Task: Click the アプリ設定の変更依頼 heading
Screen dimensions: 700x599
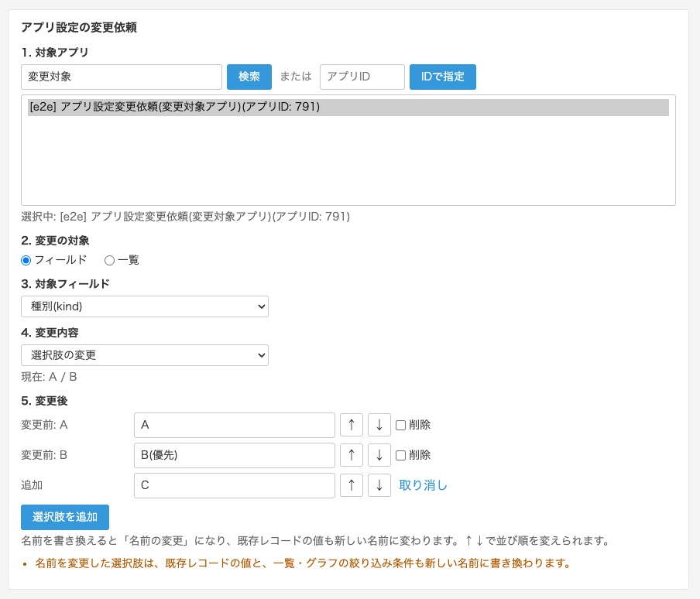Action: point(79,28)
